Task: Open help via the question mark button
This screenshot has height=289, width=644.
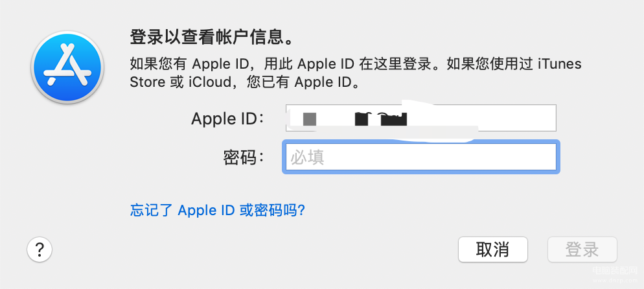Action: point(40,249)
